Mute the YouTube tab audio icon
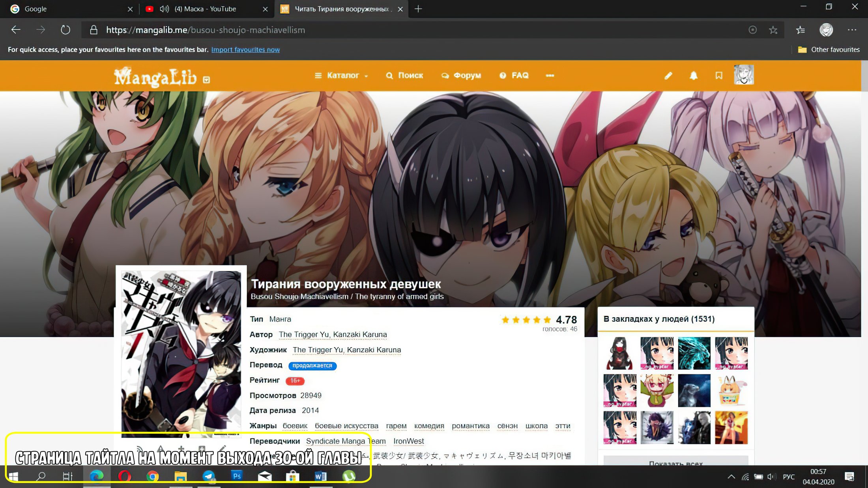This screenshot has width=868, height=488. (164, 9)
